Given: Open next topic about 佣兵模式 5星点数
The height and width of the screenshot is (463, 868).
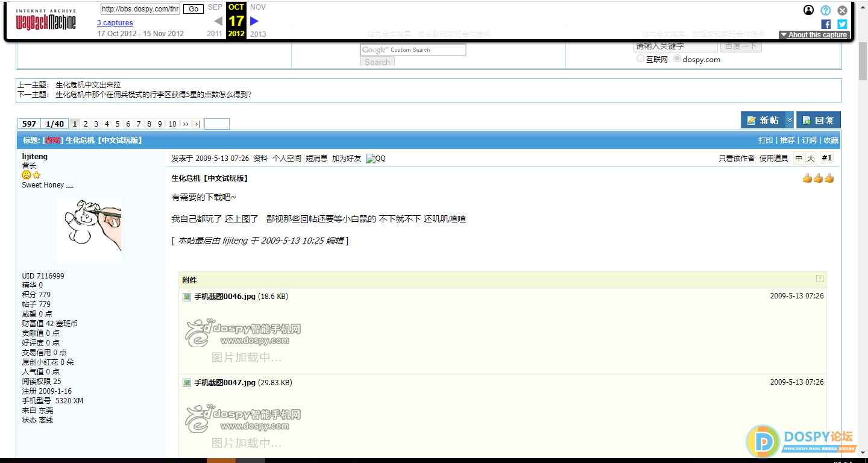Looking at the screenshot, I should tap(153, 95).
